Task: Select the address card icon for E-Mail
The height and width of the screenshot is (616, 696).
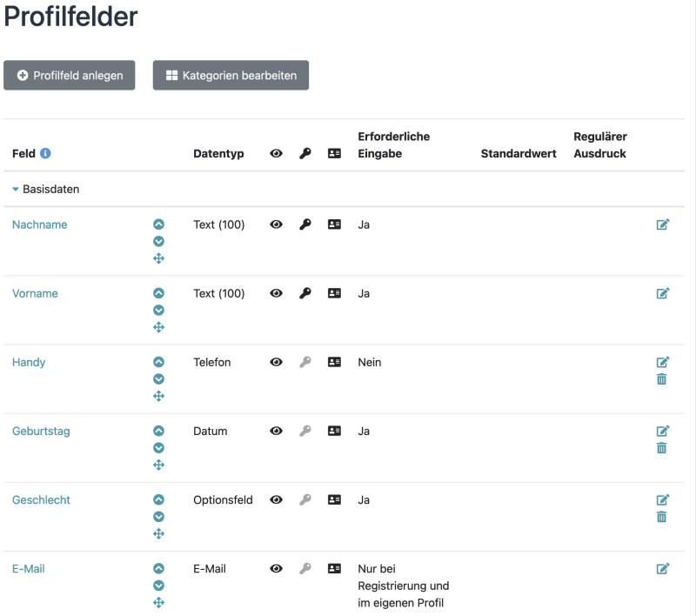Action: (x=334, y=569)
